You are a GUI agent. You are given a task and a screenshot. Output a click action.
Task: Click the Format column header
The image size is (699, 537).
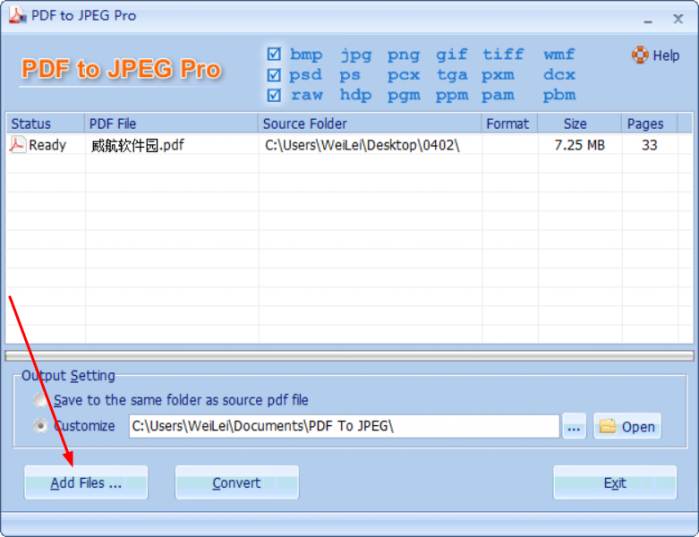point(510,123)
